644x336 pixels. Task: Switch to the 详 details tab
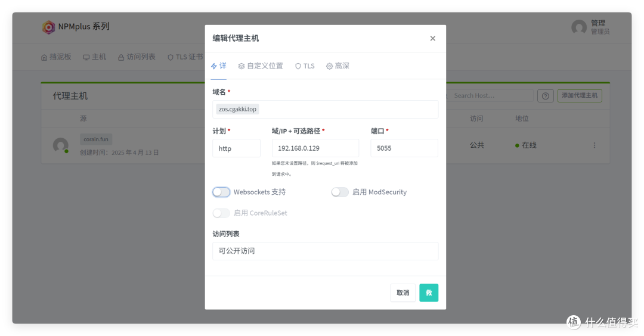(218, 66)
